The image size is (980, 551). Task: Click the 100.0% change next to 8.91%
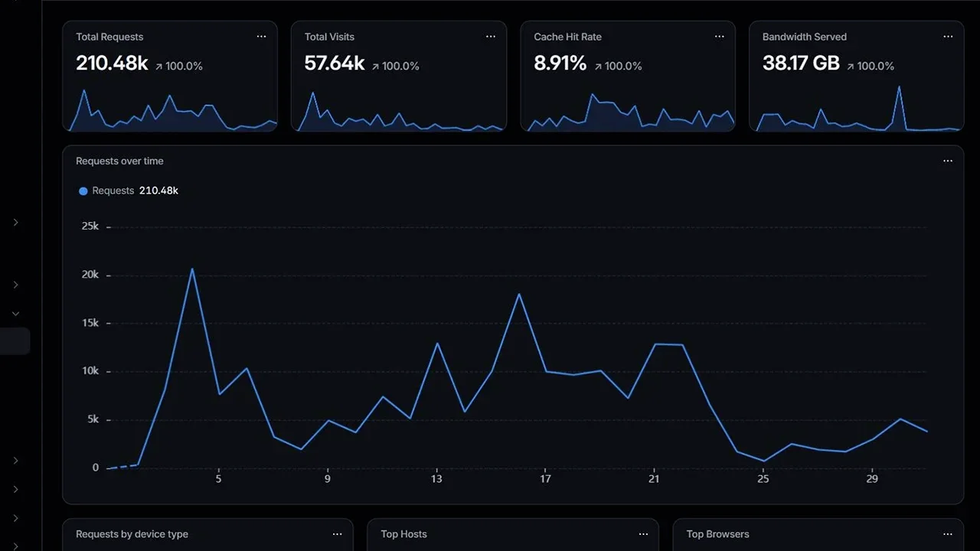(x=618, y=67)
